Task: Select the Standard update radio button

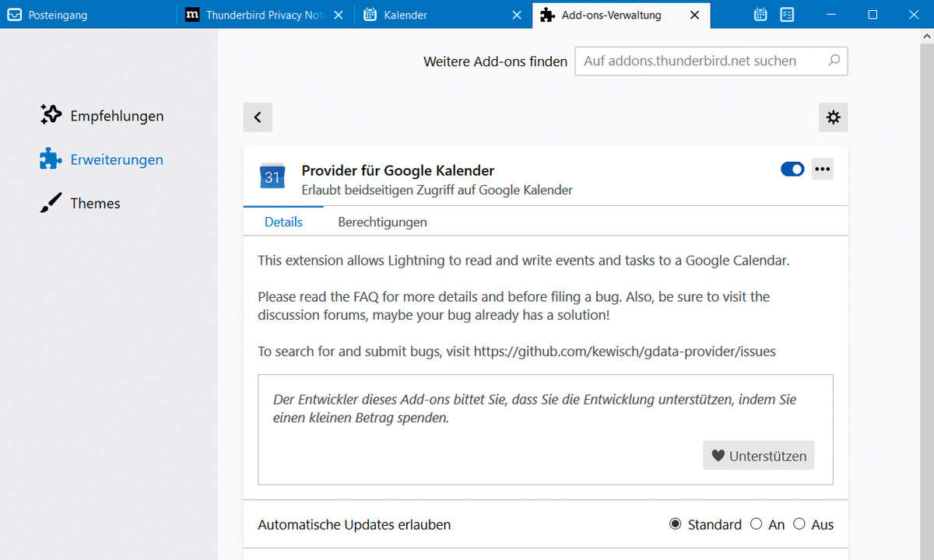Action: pyautogui.click(x=675, y=524)
